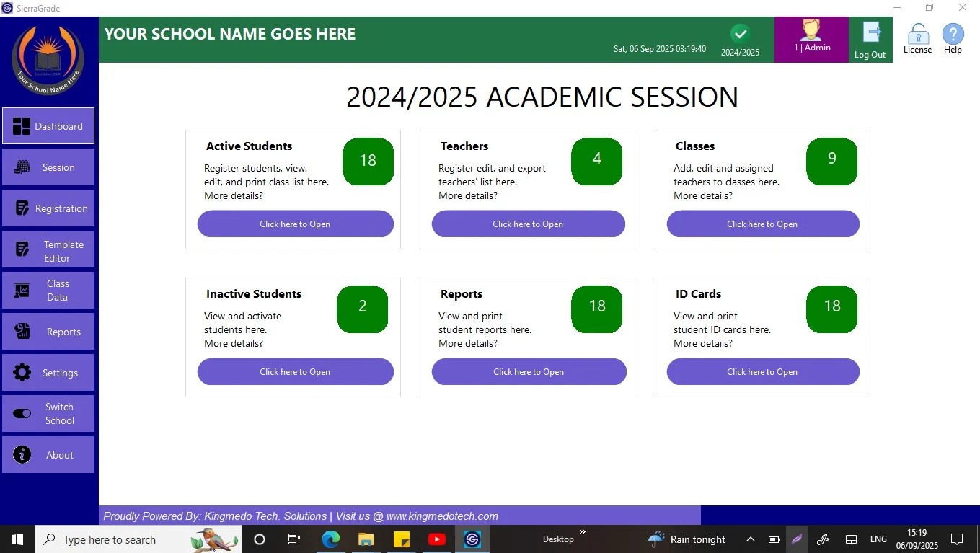Click the Switch School toggle icon

point(22,414)
